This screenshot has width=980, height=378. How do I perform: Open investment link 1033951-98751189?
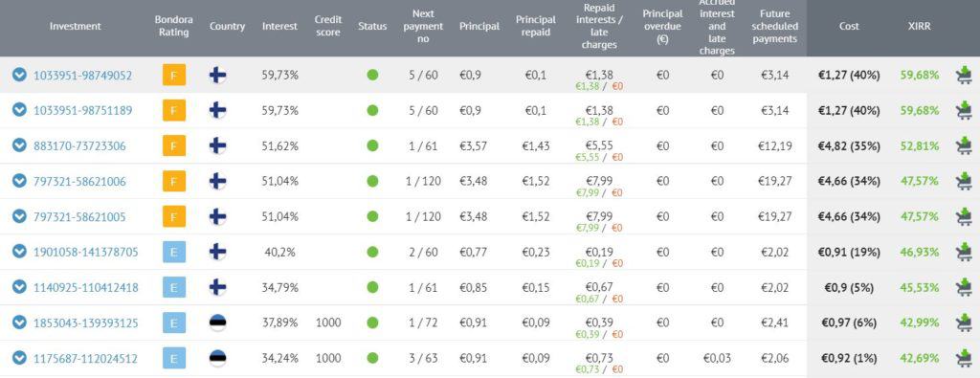pyautogui.click(x=82, y=111)
